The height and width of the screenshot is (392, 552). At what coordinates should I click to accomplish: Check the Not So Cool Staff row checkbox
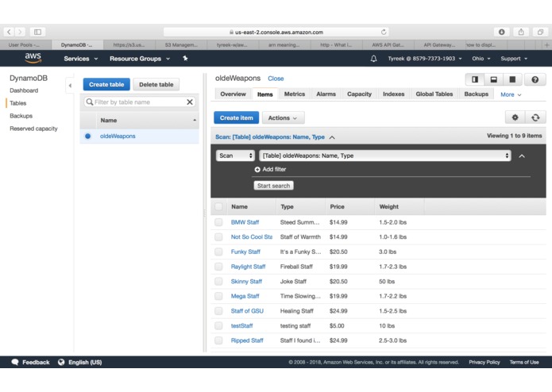point(218,237)
